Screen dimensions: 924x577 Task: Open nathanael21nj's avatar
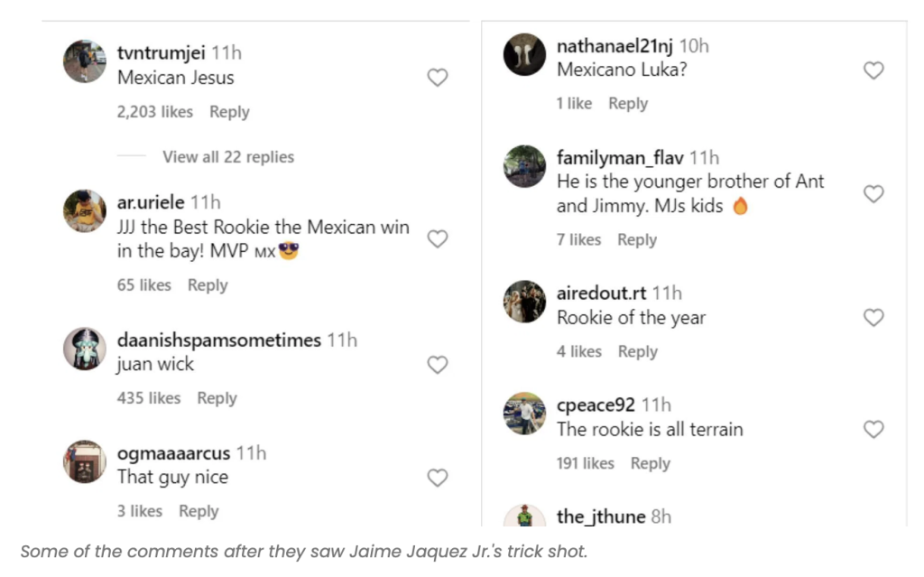pyautogui.click(x=524, y=54)
